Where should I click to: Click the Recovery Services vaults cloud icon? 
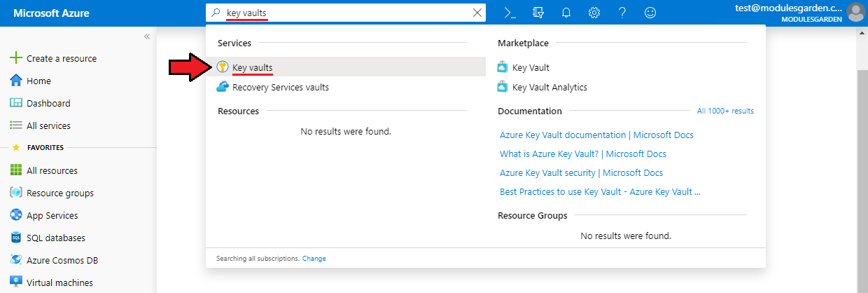pyautogui.click(x=223, y=87)
